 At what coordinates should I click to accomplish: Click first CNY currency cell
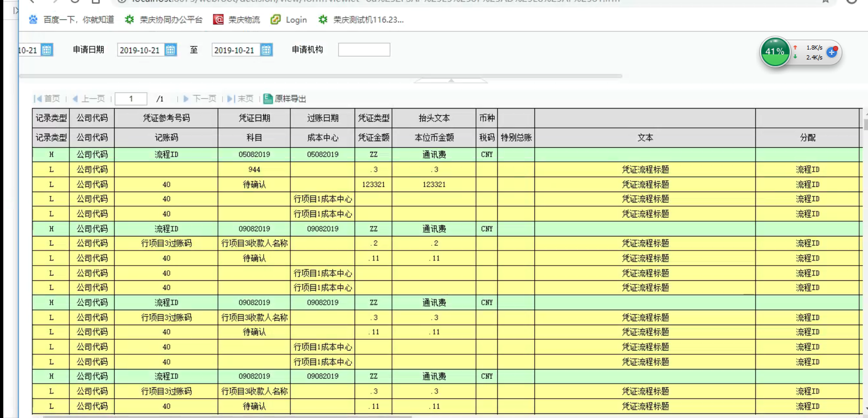(x=487, y=154)
